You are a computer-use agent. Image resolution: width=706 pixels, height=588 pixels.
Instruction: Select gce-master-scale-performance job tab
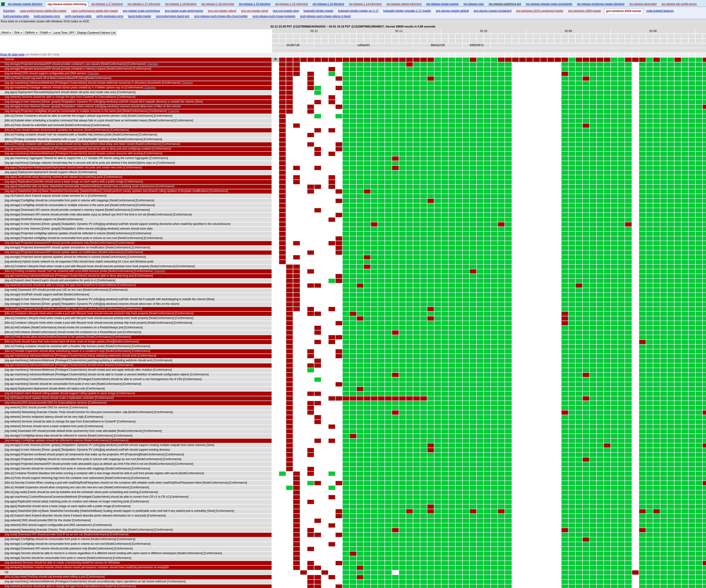tap(184, 11)
